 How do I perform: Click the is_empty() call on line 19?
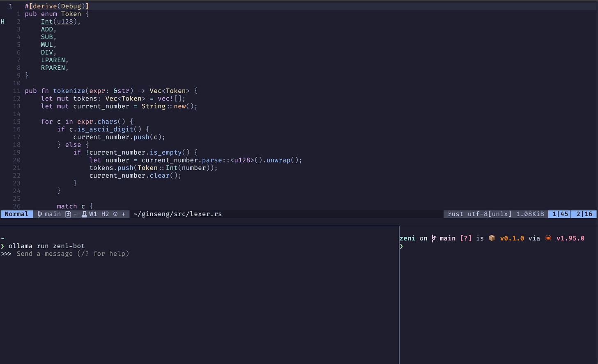170,153
